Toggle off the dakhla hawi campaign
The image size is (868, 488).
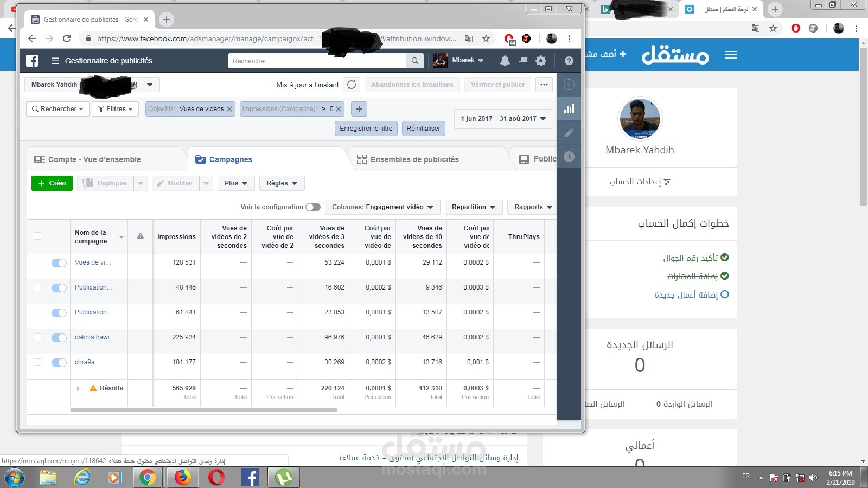point(59,338)
